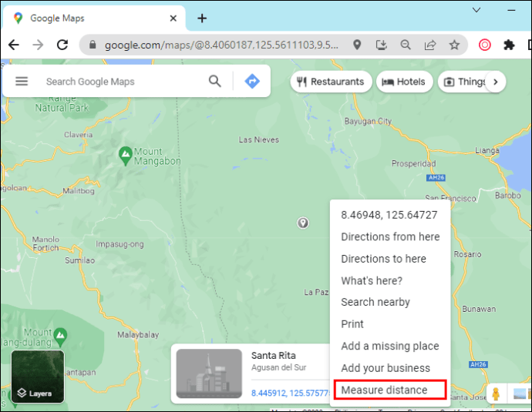Choose Directions from here
This screenshot has width=532, height=412.
[390, 236]
